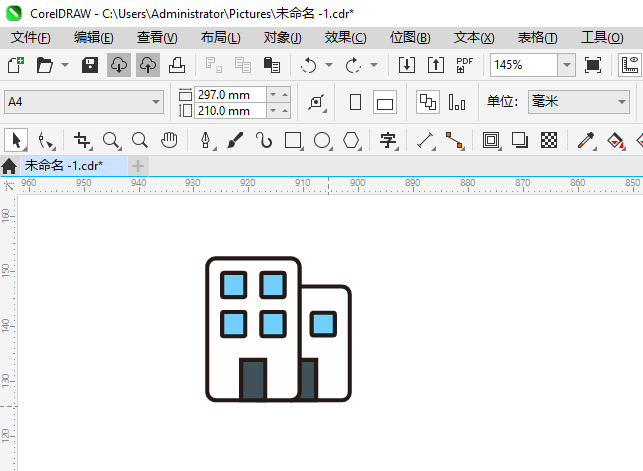This screenshot has height=471, width=643.
Task: Click the 145% zoom level field
Action: pyautogui.click(x=524, y=65)
